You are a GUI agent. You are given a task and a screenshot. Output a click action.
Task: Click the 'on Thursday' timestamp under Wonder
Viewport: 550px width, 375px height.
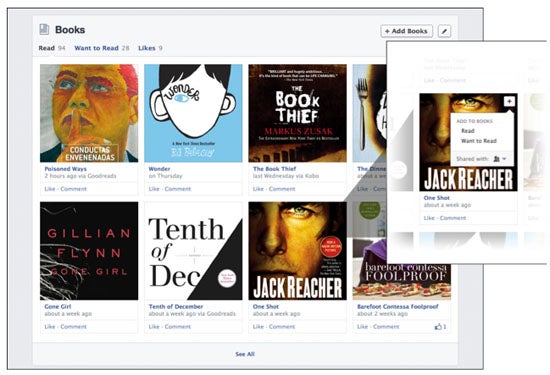(165, 176)
